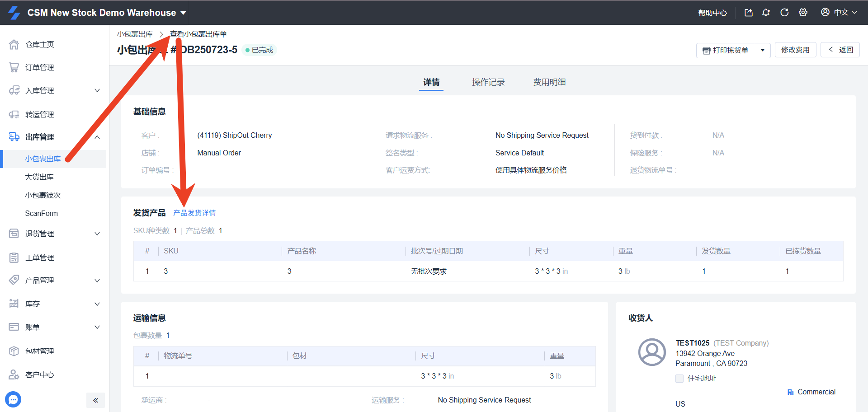Expand the 产品管理 chevron
This screenshot has width=868, height=412.
click(x=97, y=280)
